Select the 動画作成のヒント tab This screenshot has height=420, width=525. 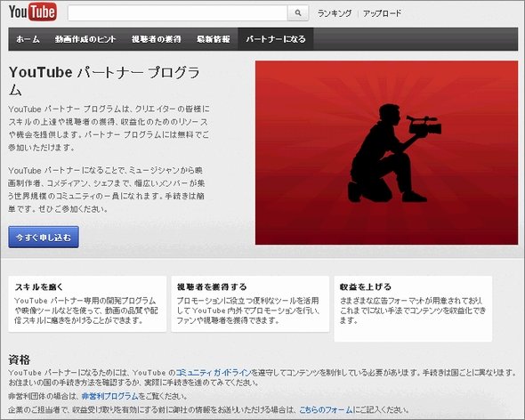click(85, 39)
